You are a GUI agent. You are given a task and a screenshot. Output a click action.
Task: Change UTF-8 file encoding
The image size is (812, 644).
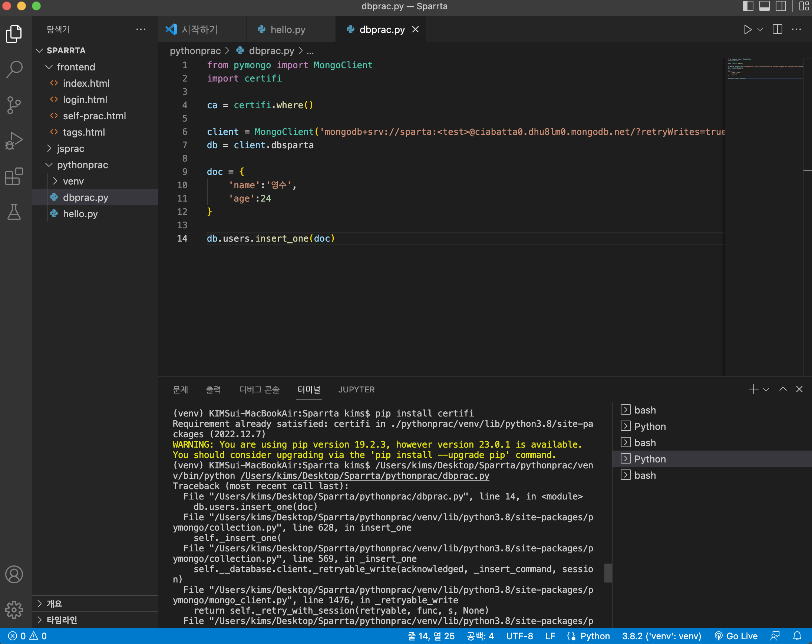[x=519, y=636]
